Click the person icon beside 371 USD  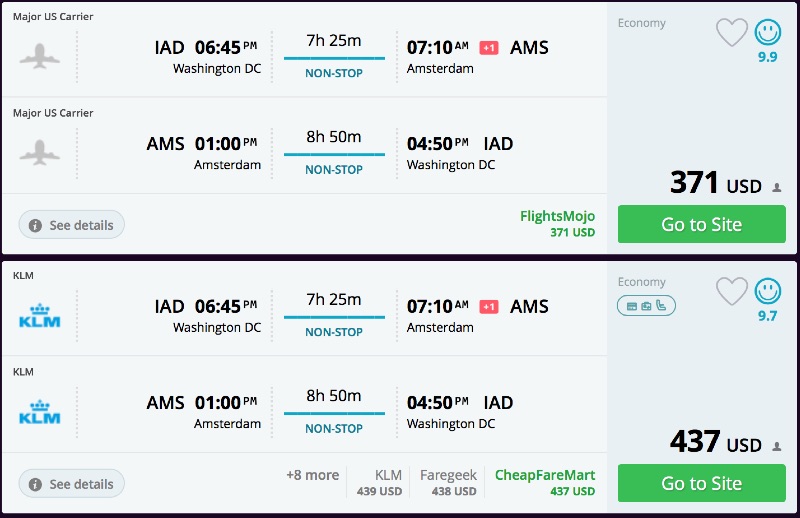click(x=776, y=187)
